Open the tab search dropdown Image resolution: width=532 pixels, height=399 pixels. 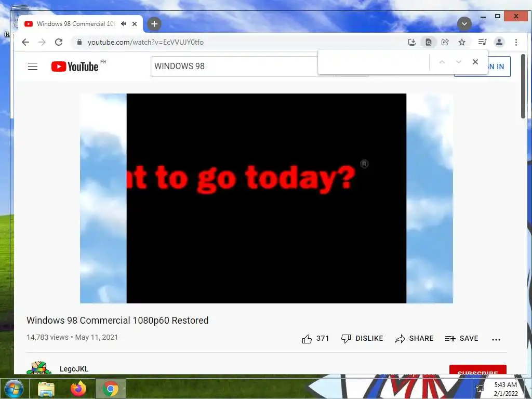464,24
